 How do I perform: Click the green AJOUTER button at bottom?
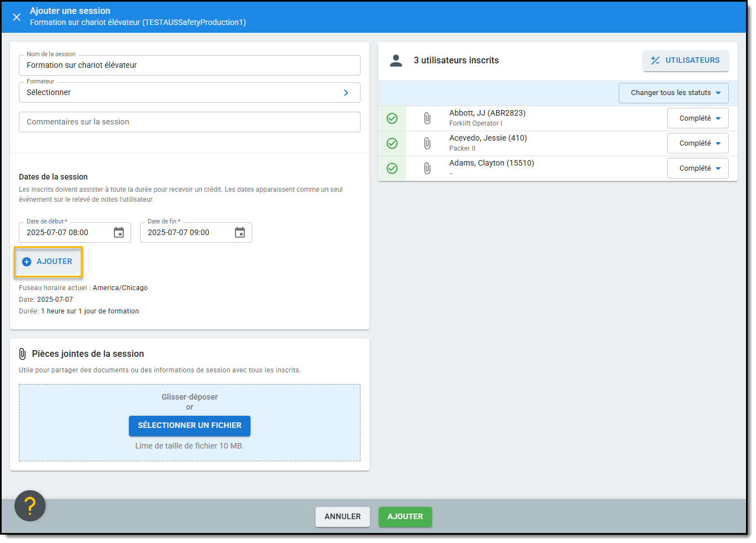pyautogui.click(x=405, y=517)
